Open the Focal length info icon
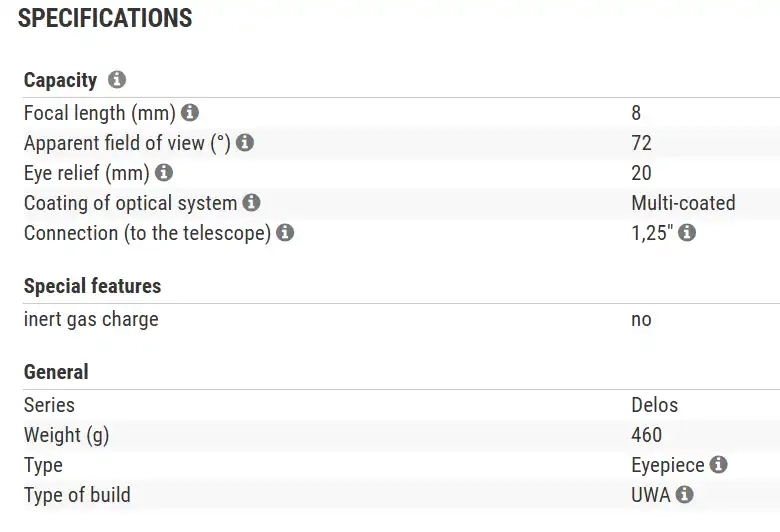 (x=190, y=113)
